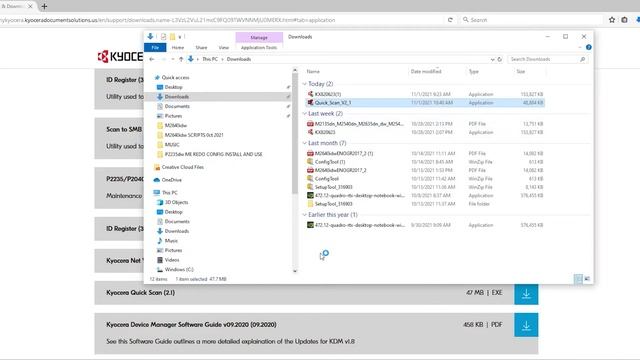Collapse the ribbon chevron
The image size is (640, 360).
pos(580,47)
